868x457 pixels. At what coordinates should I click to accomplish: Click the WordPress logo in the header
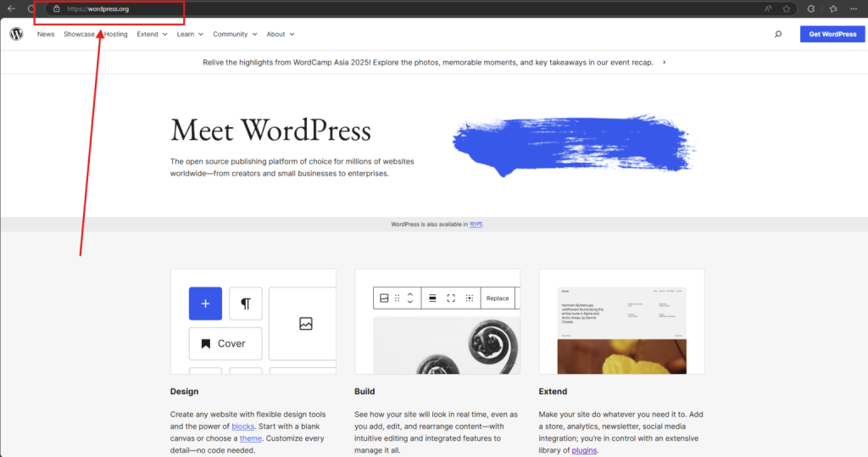16,34
